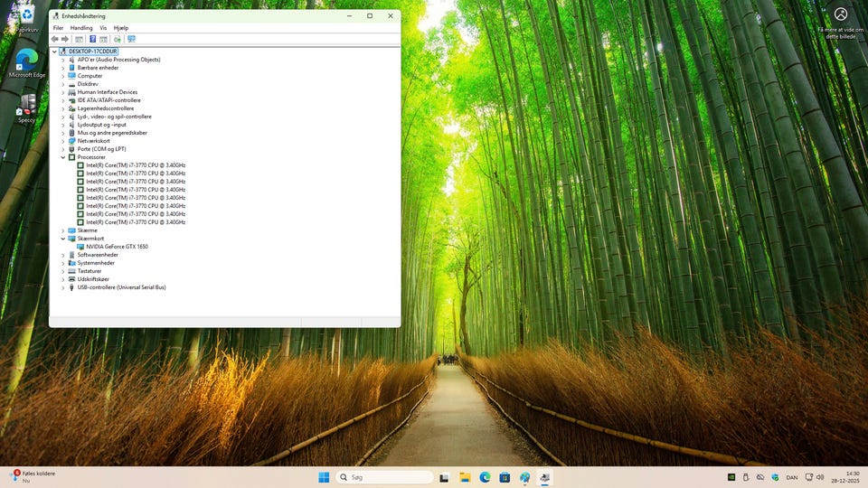This screenshot has height=488, width=868.
Task: Collapse the Skærmkort node arrow
Action: (x=63, y=239)
